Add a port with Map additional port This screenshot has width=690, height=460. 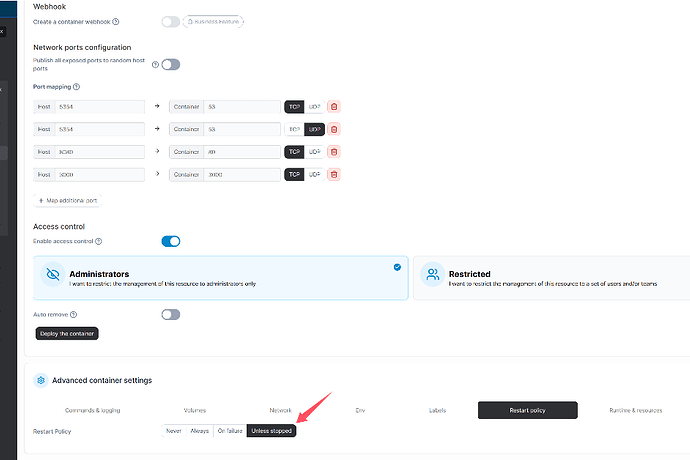pos(68,201)
